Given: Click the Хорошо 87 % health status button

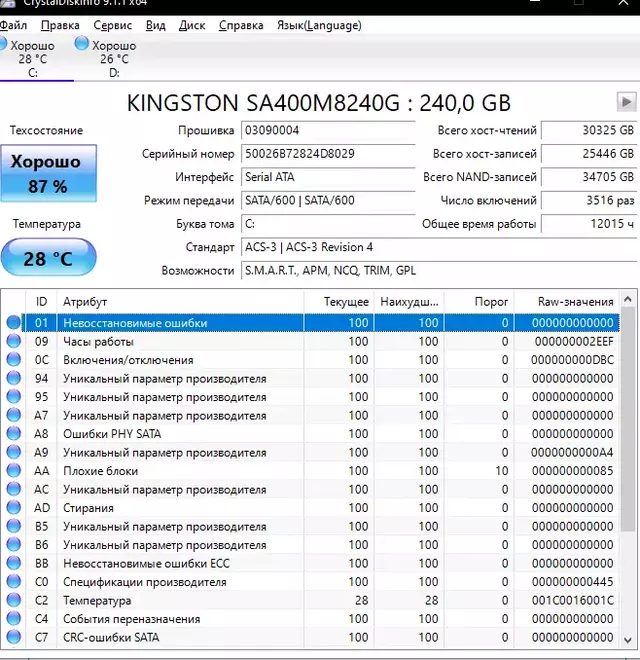Looking at the screenshot, I should tap(48, 173).
